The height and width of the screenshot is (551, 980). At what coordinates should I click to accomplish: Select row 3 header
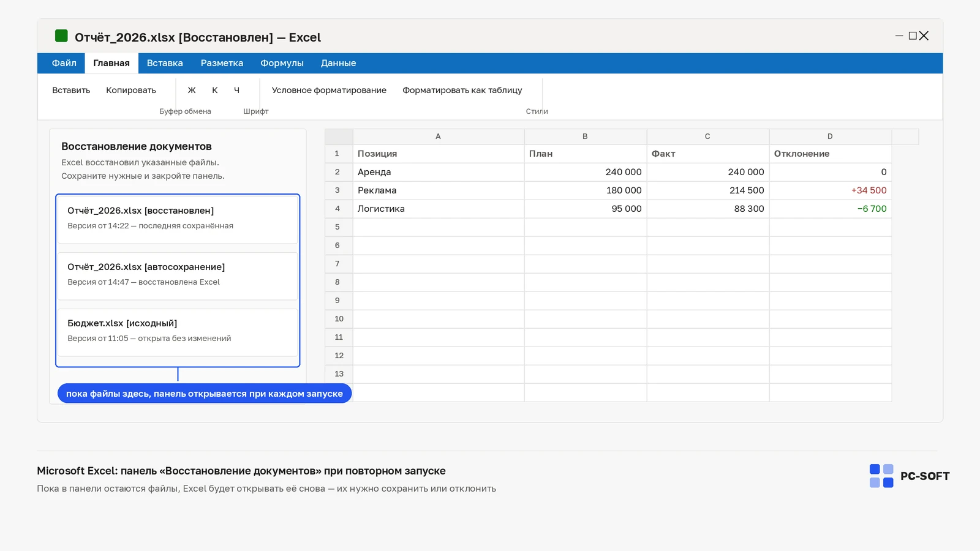(338, 190)
